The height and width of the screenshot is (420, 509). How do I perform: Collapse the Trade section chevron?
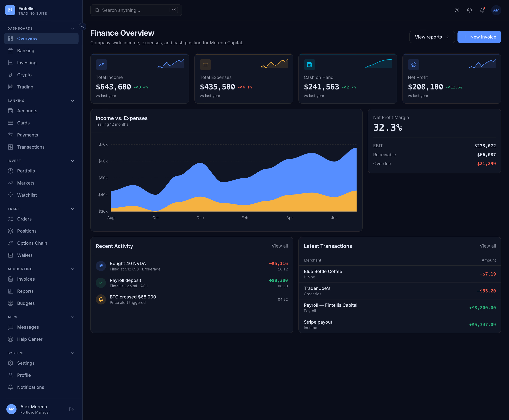[73, 209]
